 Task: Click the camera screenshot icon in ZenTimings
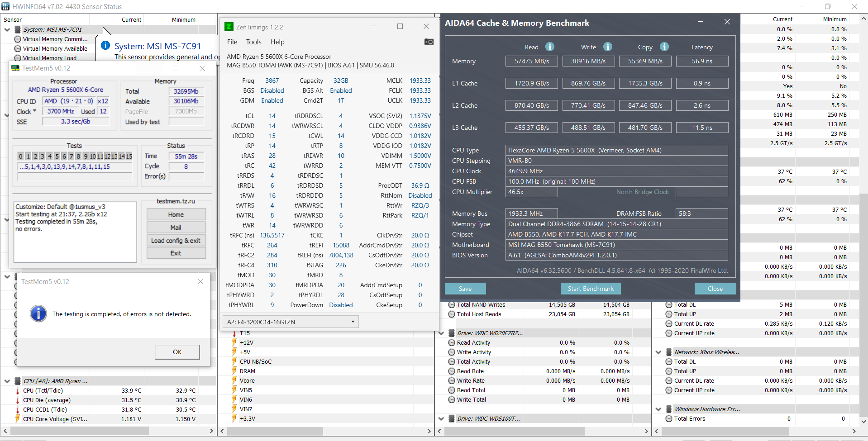[429, 42]
